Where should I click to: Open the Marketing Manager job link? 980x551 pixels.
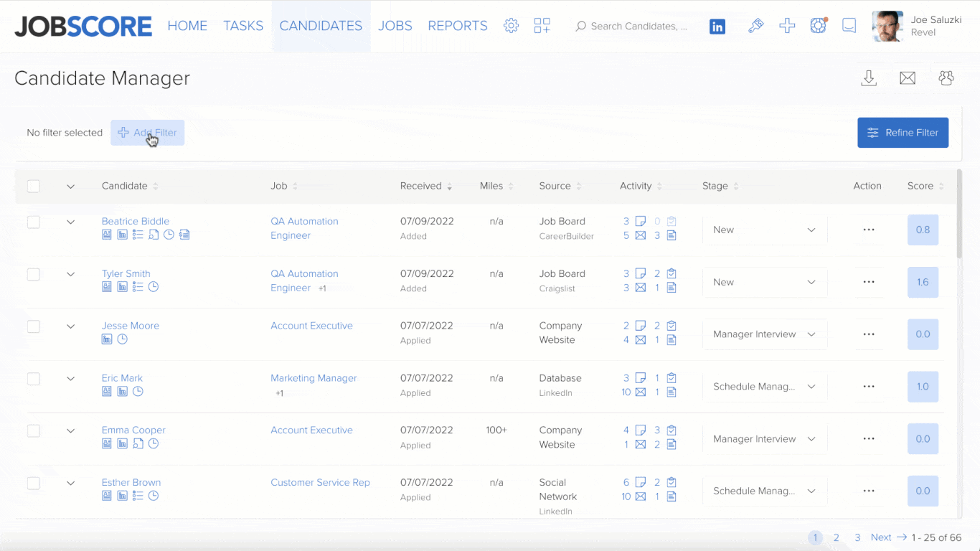[x=314, y=378]
